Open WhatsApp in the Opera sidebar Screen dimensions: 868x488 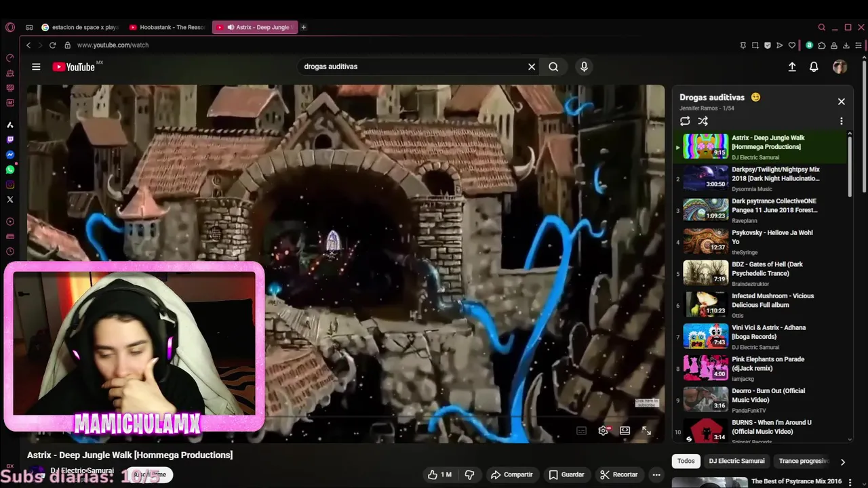tap(9, 169)
